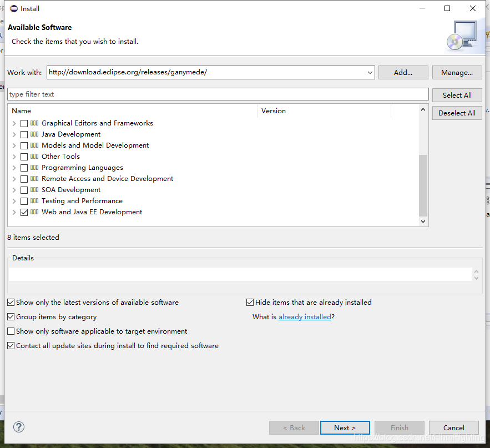This screenshot has height=448, width=490.
Task: Maximize the Install dialog window
Action: coord(447,8)
